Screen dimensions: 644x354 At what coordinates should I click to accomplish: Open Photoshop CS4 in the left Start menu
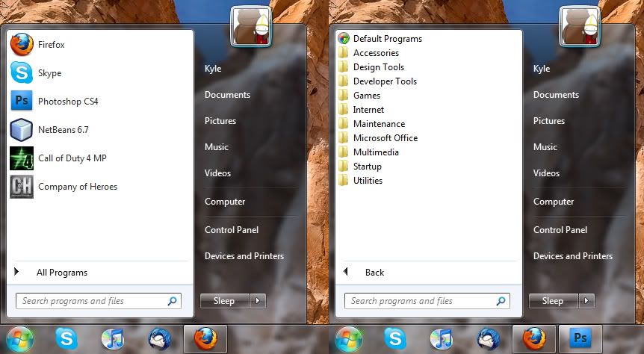(x=100, y=101)
